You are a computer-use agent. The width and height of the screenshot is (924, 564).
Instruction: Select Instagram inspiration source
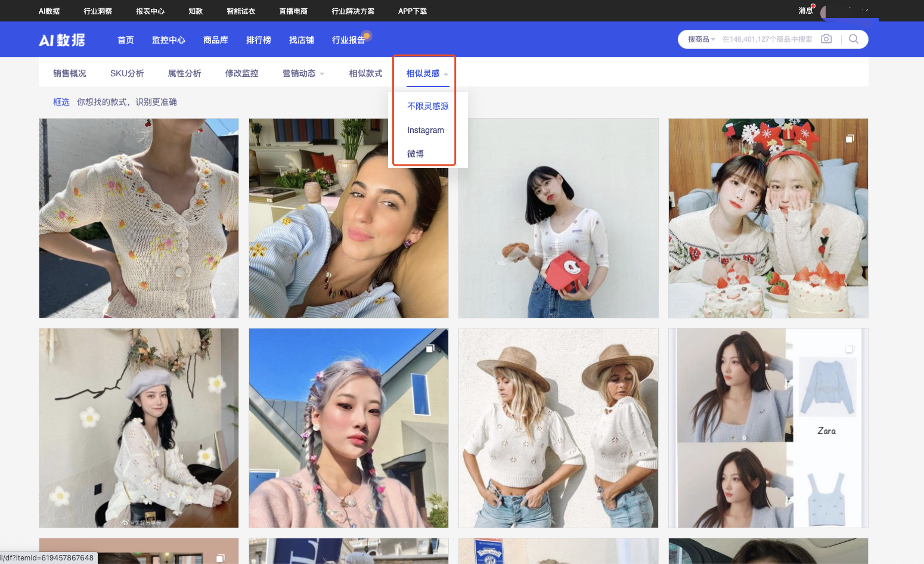click(426, 130)
